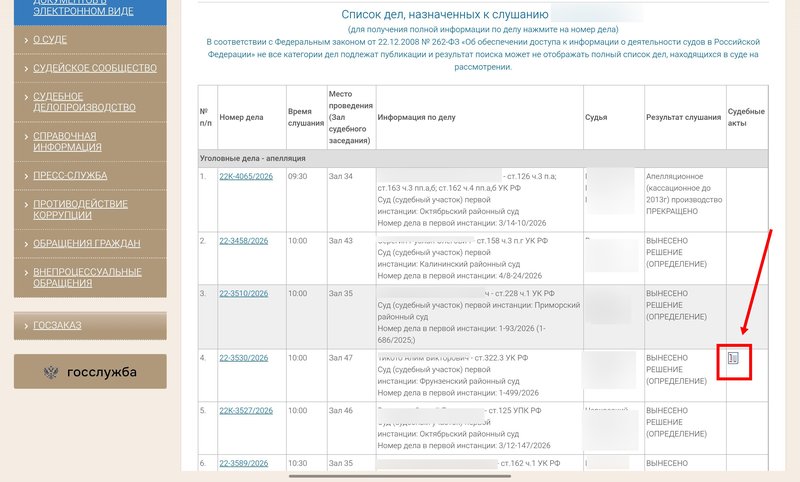Click the Уголовные дела - апелляция section row
This screenshot has height=482, width=800.
483,159
